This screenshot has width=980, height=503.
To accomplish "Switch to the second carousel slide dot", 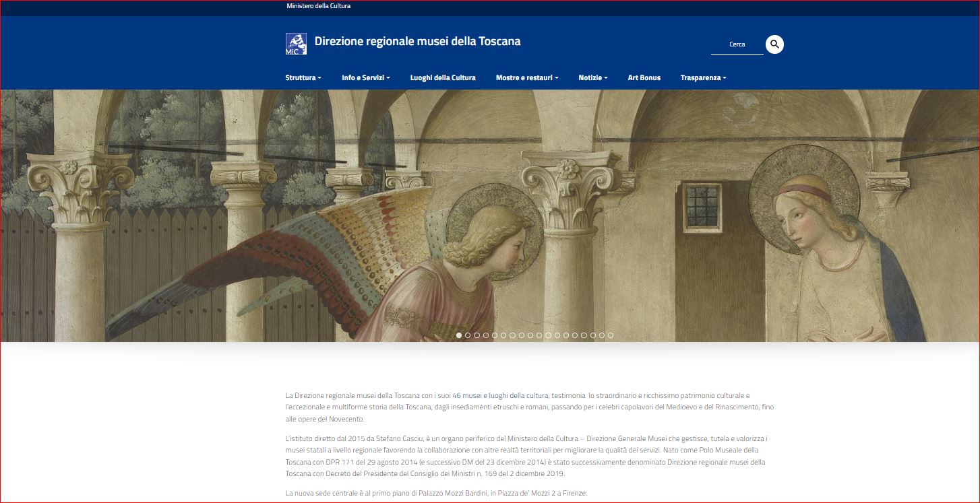I will click(468, 335).
